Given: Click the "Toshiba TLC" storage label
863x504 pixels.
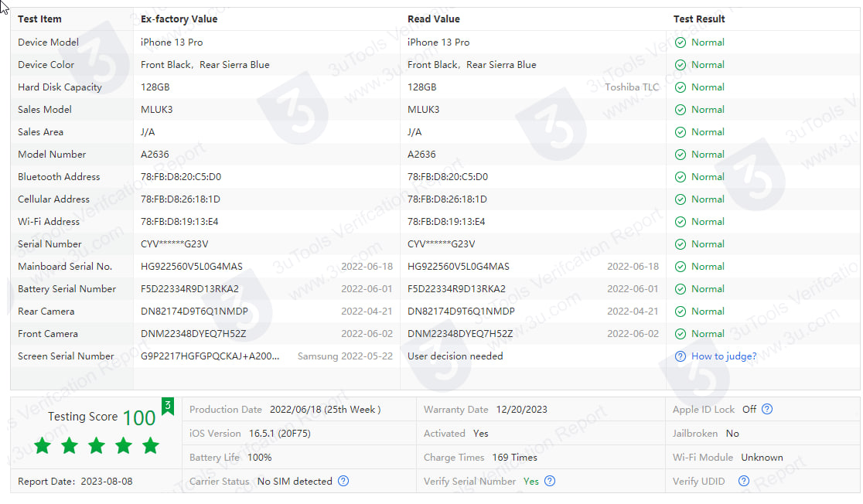Looking at the screenshot, I should coord(632,87).
